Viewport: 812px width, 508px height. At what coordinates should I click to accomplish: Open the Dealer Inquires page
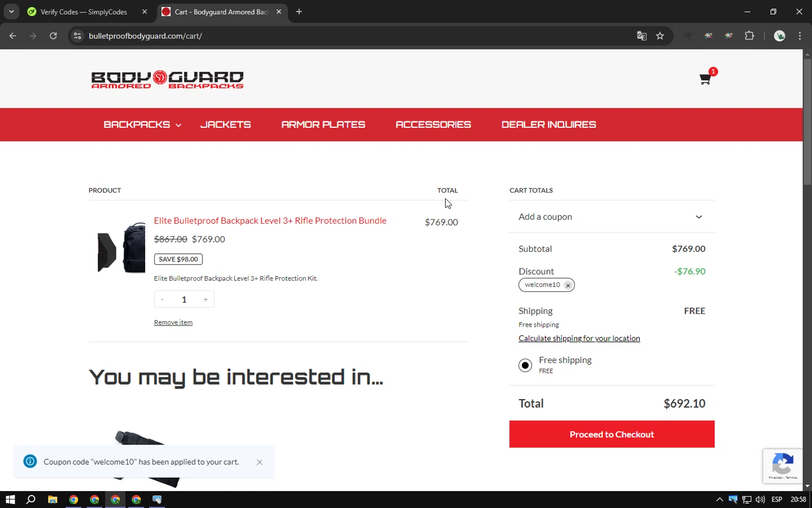(x=548, y=125)
